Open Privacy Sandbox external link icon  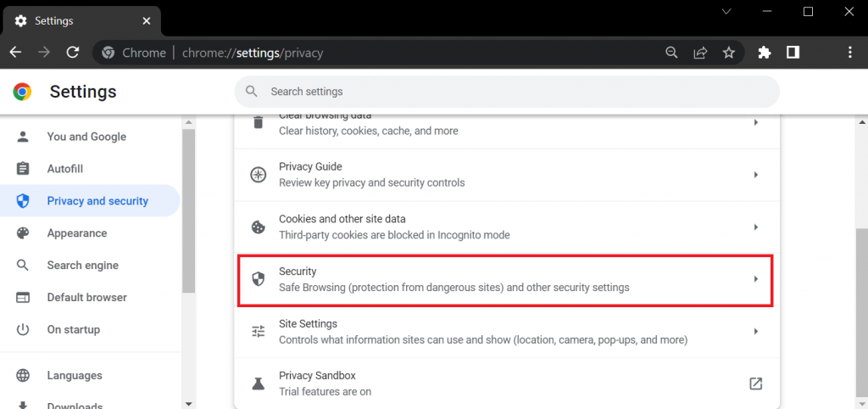755,384
